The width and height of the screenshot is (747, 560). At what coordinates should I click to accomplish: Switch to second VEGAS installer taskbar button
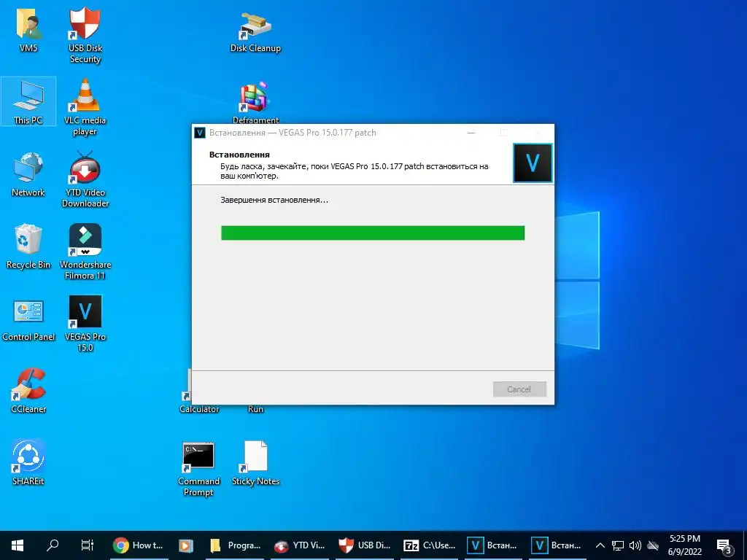pyautogui.click(x=557, y=545)
